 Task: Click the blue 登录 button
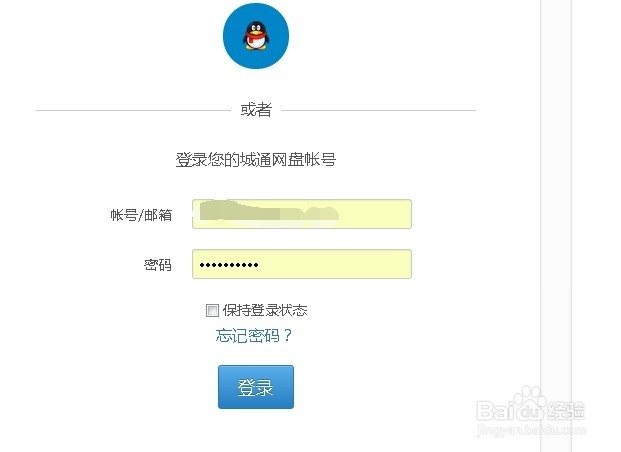pos(256,387)
